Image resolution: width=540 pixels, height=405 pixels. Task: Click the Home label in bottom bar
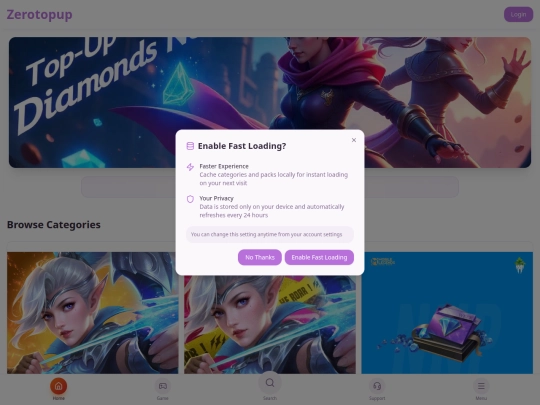59,398
